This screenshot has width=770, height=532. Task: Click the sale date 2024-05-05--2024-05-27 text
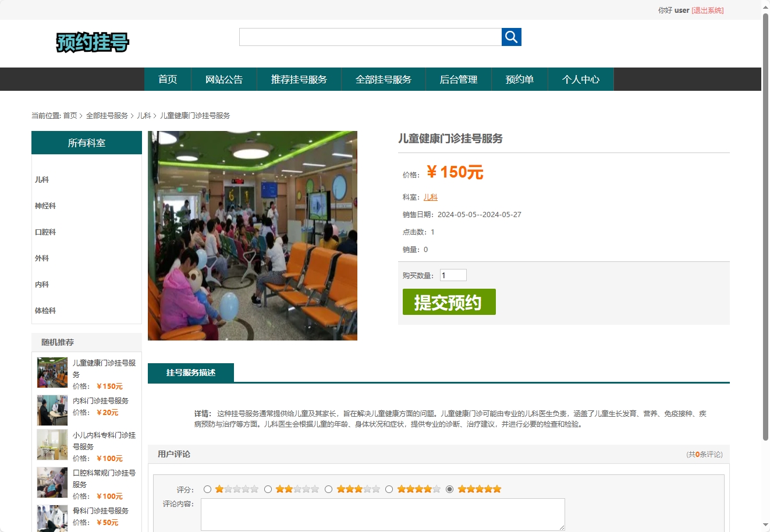480,215
